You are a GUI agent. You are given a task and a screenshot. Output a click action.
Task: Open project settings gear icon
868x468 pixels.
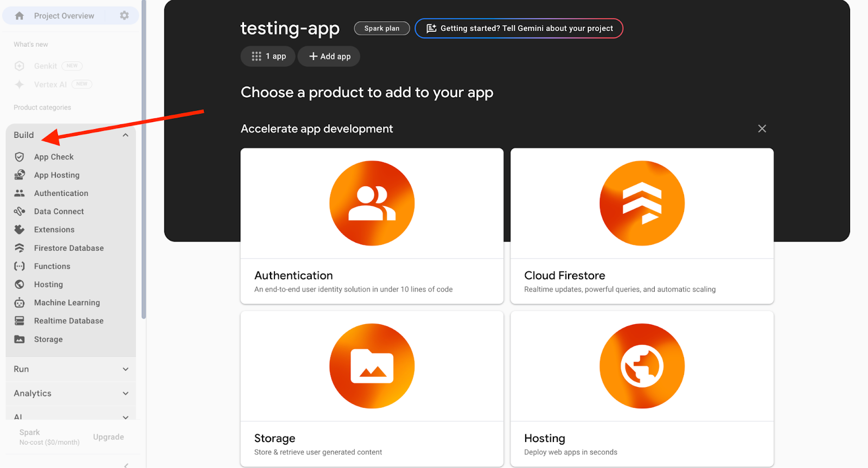tap(124, 16)
